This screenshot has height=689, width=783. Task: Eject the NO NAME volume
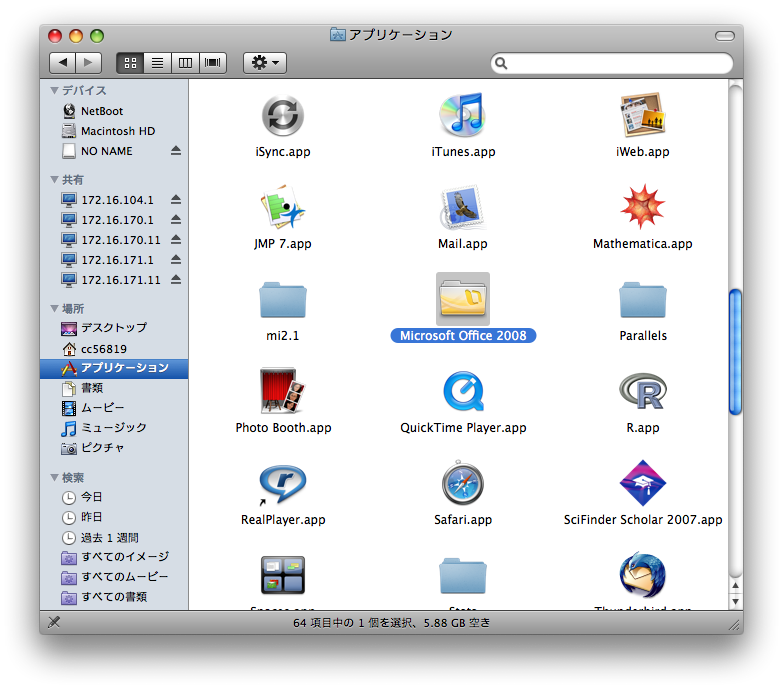click(176, 150)
